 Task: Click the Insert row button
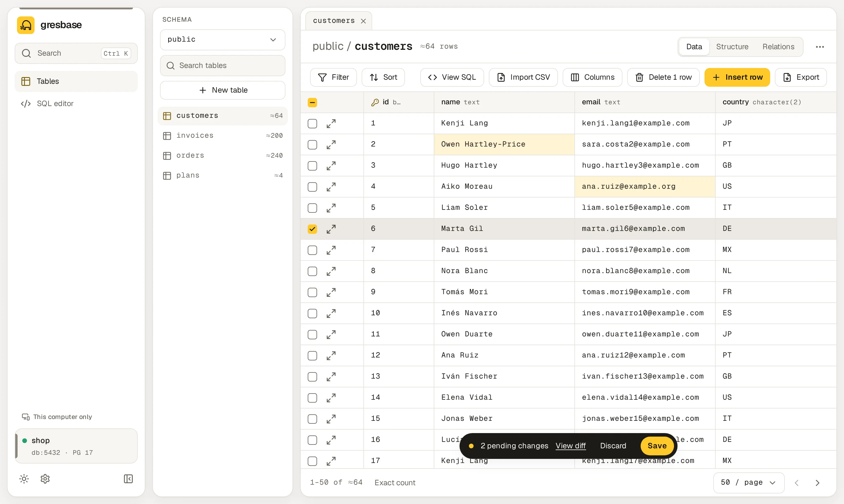pyautogui.click(x=737, y=77)
